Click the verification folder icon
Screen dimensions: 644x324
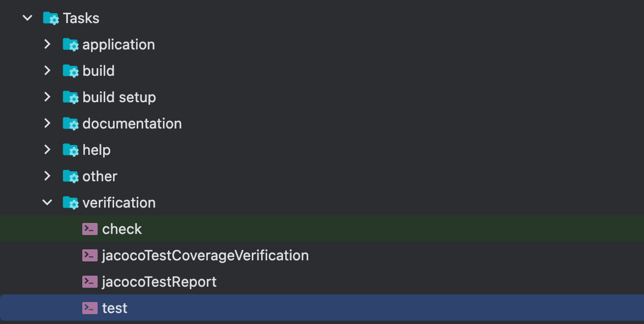tap(71, 203)
